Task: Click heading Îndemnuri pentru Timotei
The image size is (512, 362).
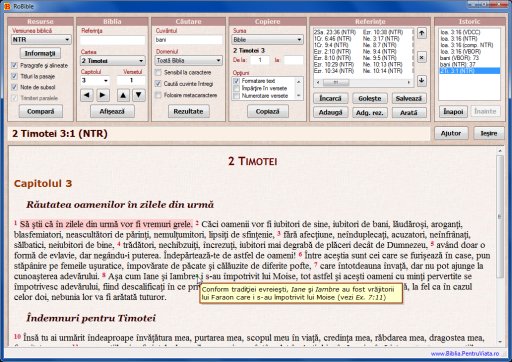Action: pyautogui.click(x=91, y=318)
